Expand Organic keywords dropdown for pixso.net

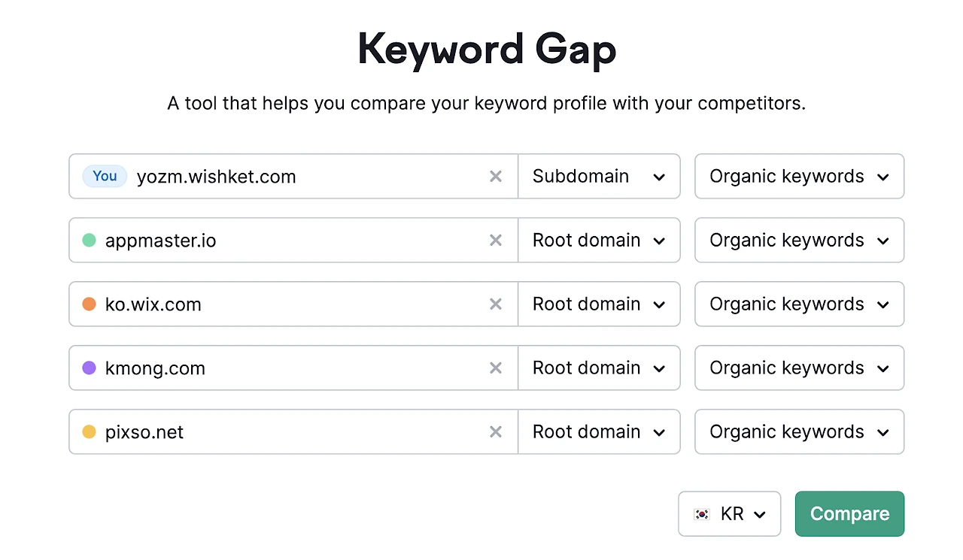point(799,432)
